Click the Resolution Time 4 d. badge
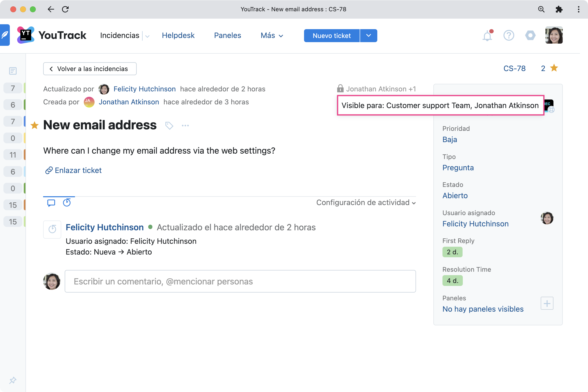 point(453,281)
